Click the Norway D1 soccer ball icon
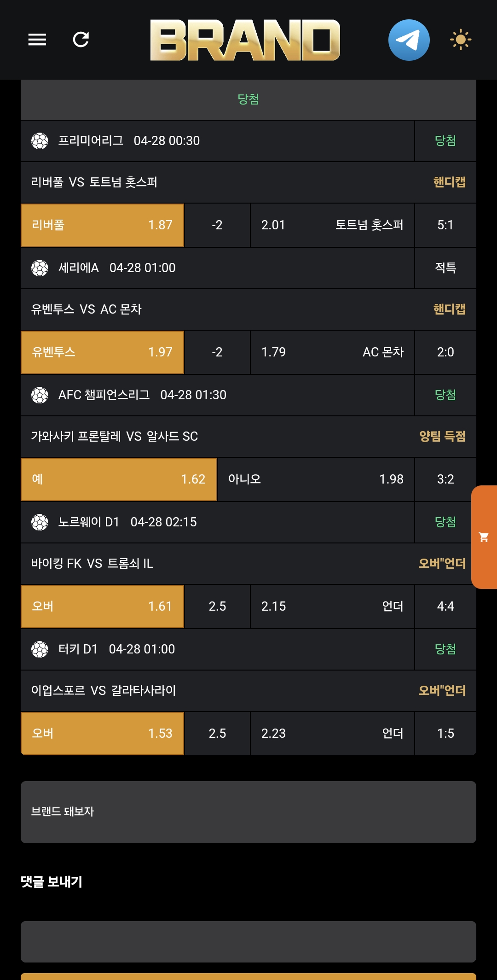Image resolution: width=497 pixels, height=980 pixels. click(x=40, y=522)
